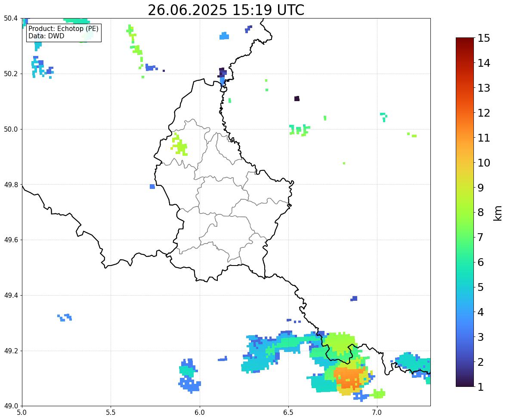507x420 pixels.
Task: Click the title "26.06.2025 15:19 UTC"
Action: click(x=226, y=10)
